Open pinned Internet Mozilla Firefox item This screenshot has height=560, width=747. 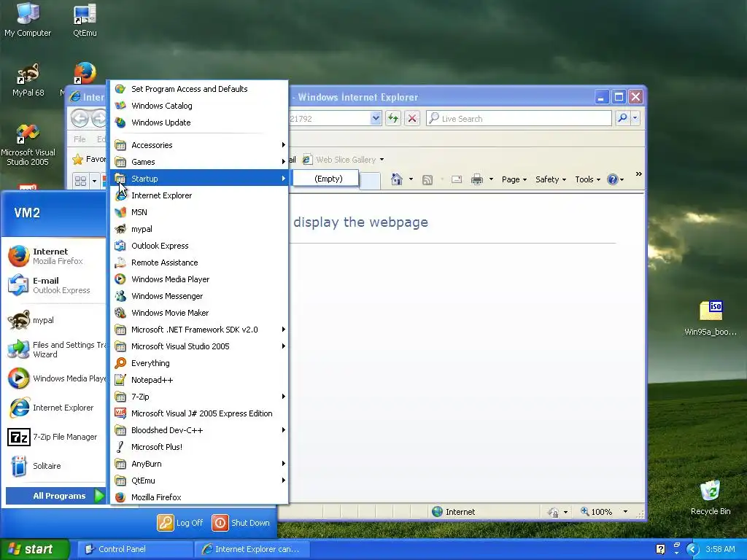tap(55, 256)
